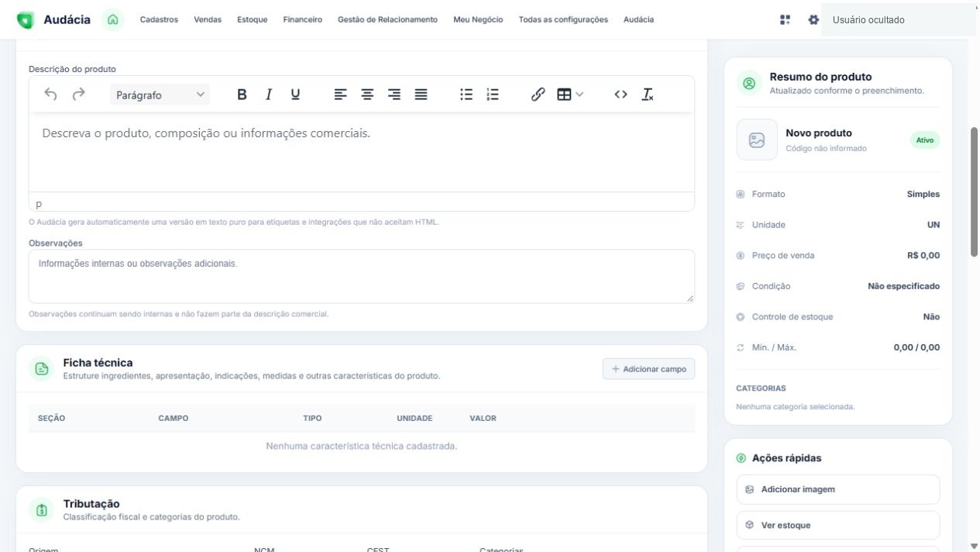Undo the last edit in description editor
980x552 pixels.
pyautogui.click(x=50, y=95)
